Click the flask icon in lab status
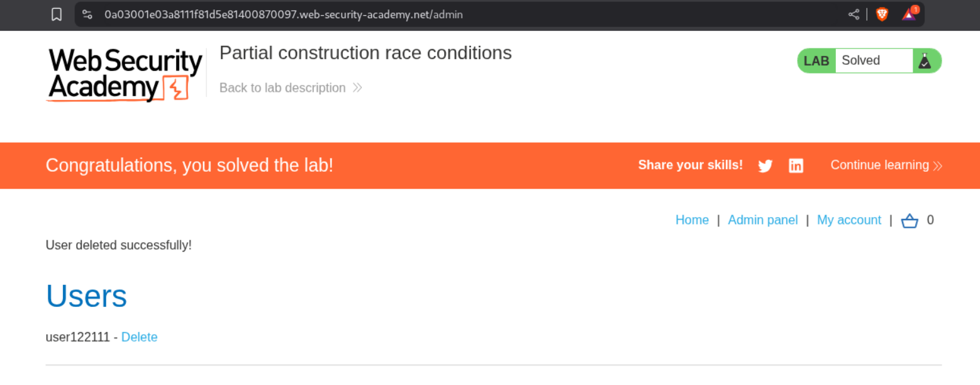Screen dimensions: 980x385 (x=925, y=61)
